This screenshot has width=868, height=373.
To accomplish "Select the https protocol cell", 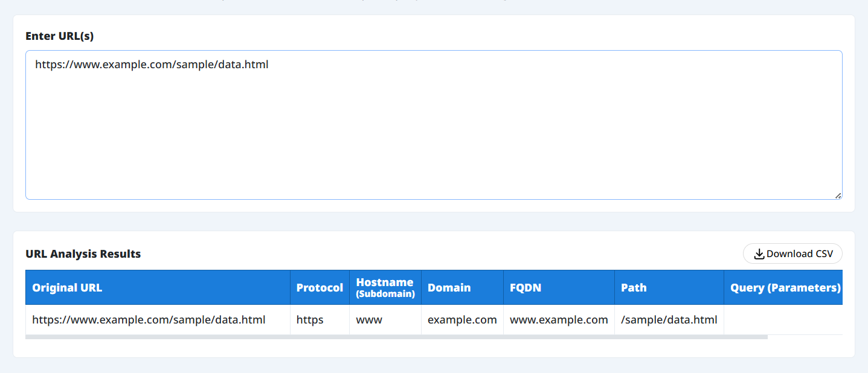I will pyautogui.click(x=310, y=320).
